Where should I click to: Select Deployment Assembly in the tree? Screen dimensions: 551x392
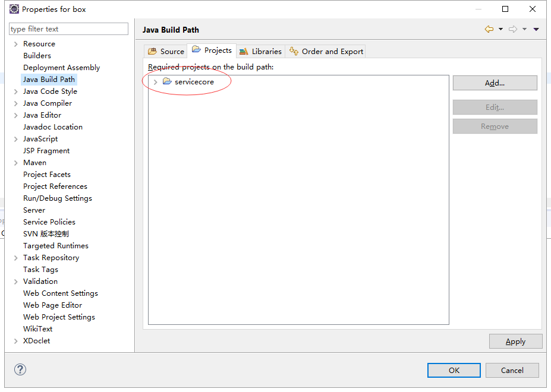61,68
